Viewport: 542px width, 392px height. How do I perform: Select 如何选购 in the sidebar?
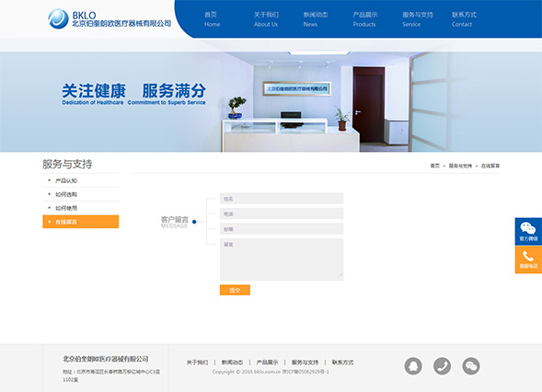coord(81,194)
